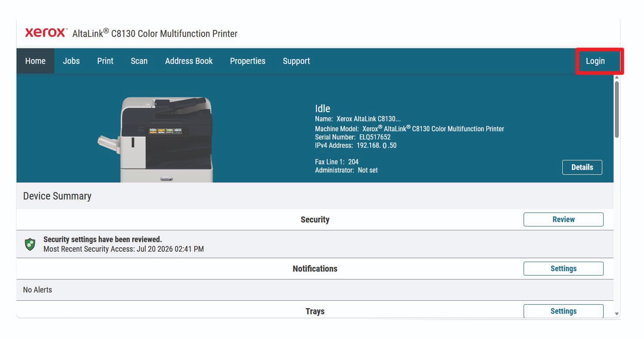Open the Properties tab
Screen dimensions: 644x339
tap(248, 61)
